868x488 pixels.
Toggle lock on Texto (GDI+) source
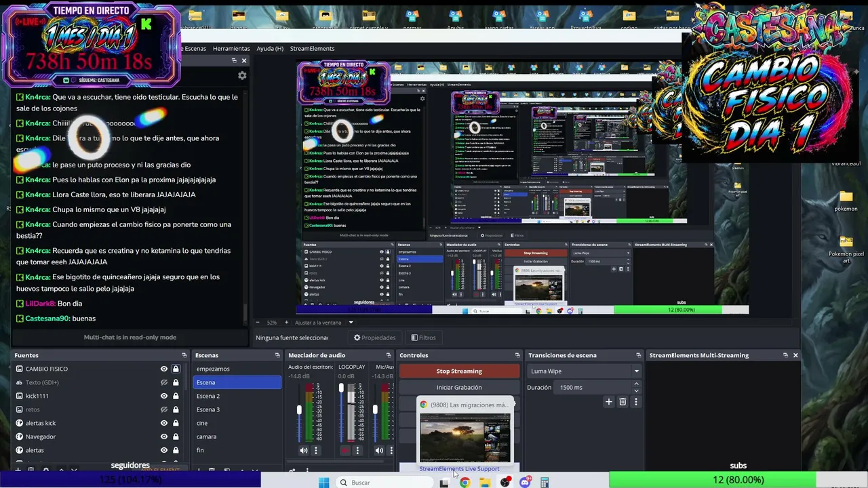click(176, 382)
